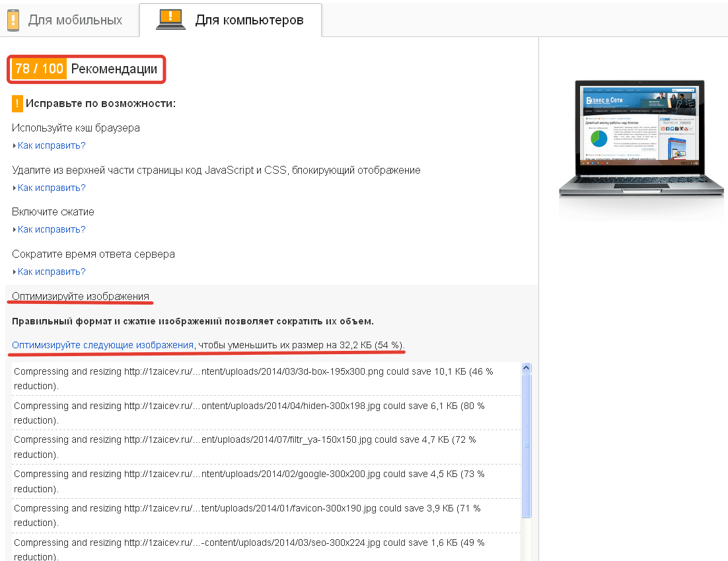Expand Как исправить under the JavaScript and CSS rule
The height and width of the screenshot is (561, 728).
click(x=52, y=188)
